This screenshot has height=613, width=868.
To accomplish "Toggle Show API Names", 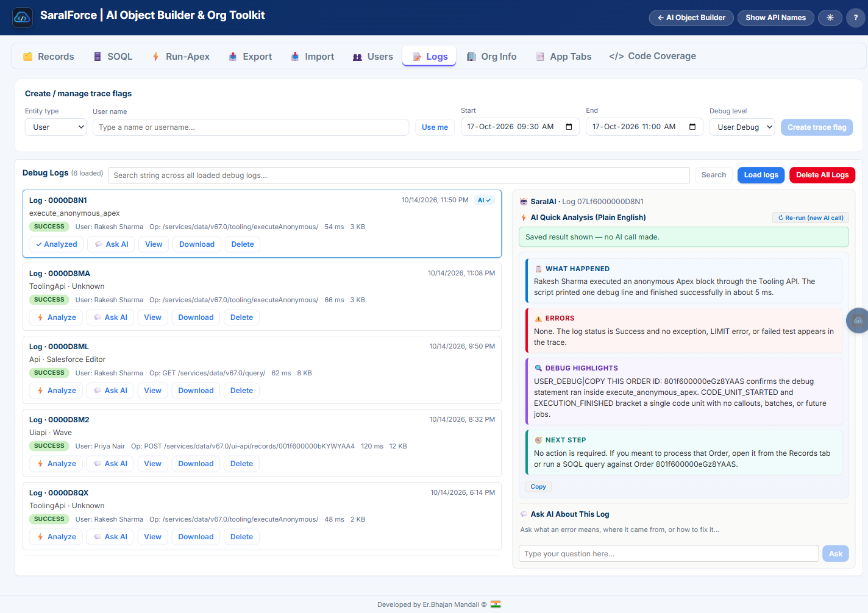I will tap(775, 18).
